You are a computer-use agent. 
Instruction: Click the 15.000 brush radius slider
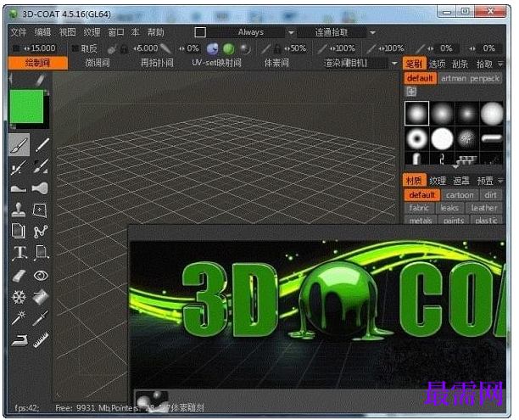point(39,48)
